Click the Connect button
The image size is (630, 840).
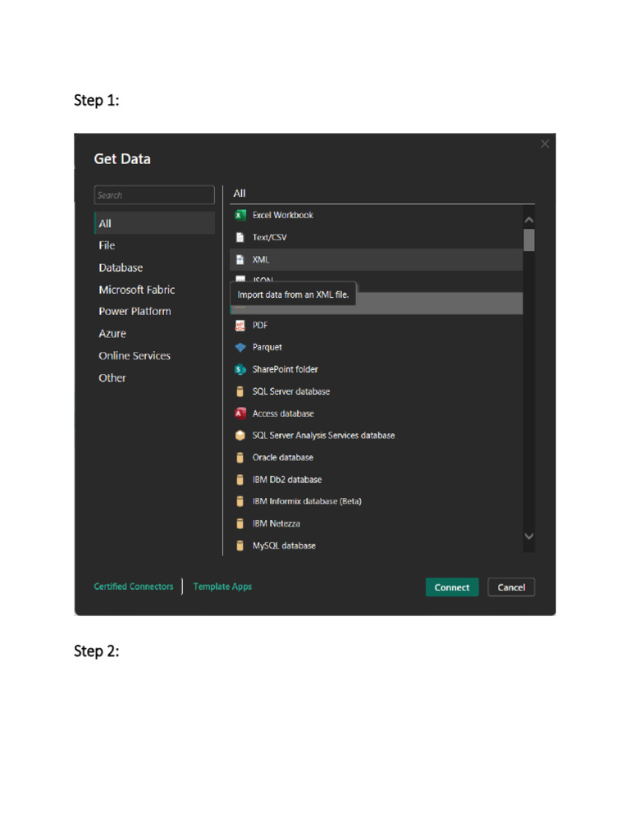(452, 587)
